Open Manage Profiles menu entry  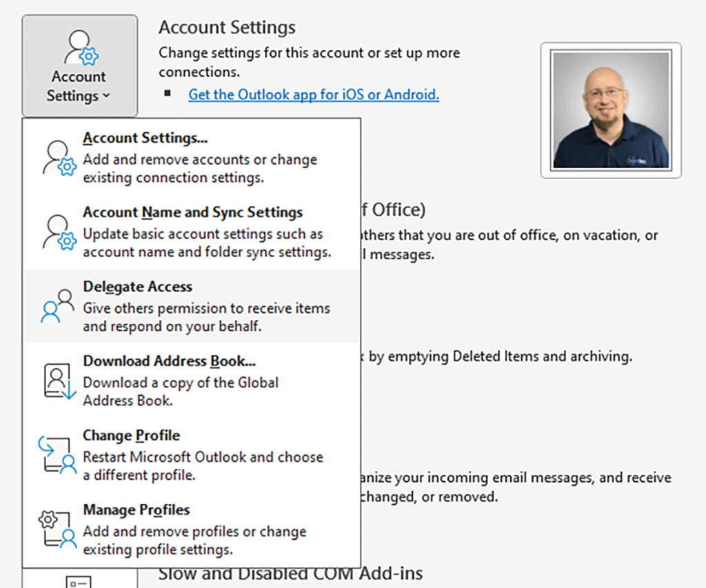coord(192,529)
